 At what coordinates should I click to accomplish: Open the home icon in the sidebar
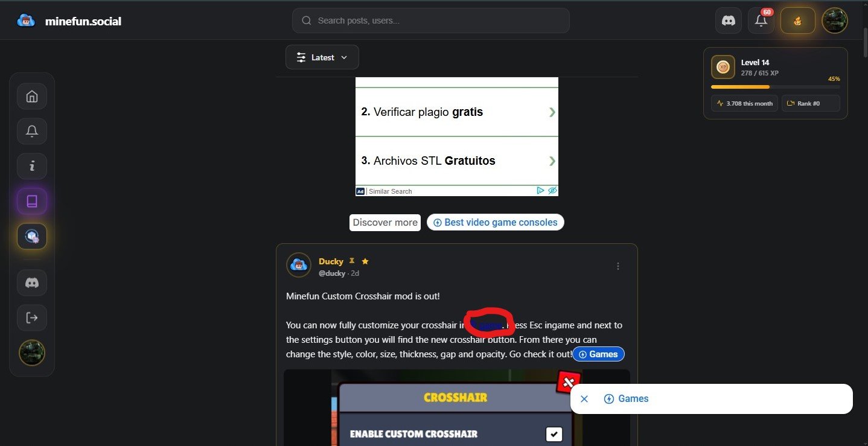coord(32,97)
